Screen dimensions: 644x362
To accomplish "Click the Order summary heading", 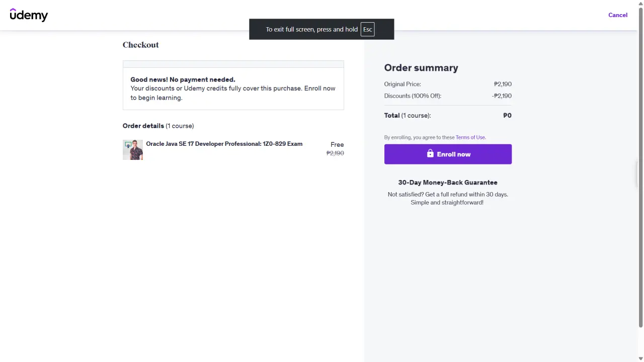I will 421,68.
